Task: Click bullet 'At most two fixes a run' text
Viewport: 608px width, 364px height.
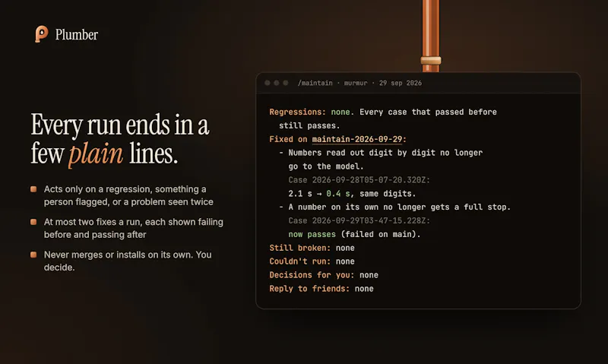Action: [x=134, y=228]
